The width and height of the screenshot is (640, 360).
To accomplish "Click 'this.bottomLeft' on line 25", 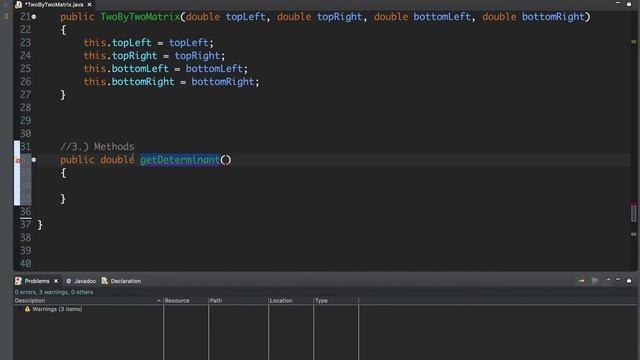I will pos(126,69).
